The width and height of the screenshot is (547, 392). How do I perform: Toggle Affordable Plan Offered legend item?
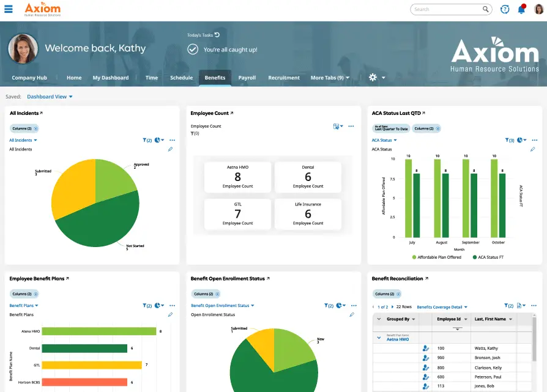[x=436, y=257]
